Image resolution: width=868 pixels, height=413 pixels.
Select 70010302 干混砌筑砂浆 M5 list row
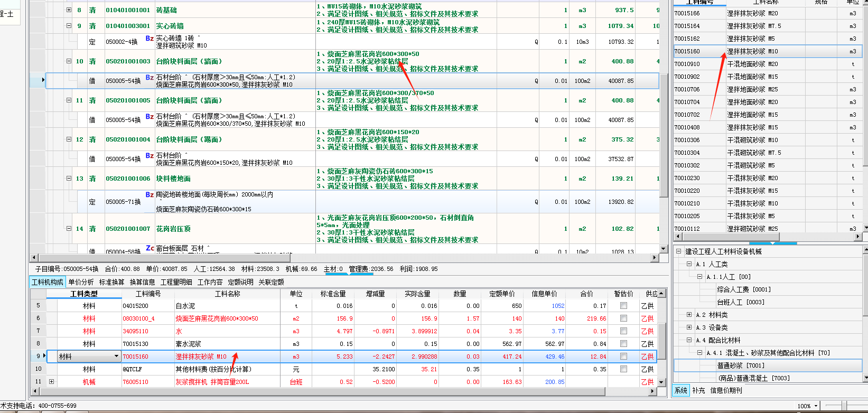click(x=768, y=165)
